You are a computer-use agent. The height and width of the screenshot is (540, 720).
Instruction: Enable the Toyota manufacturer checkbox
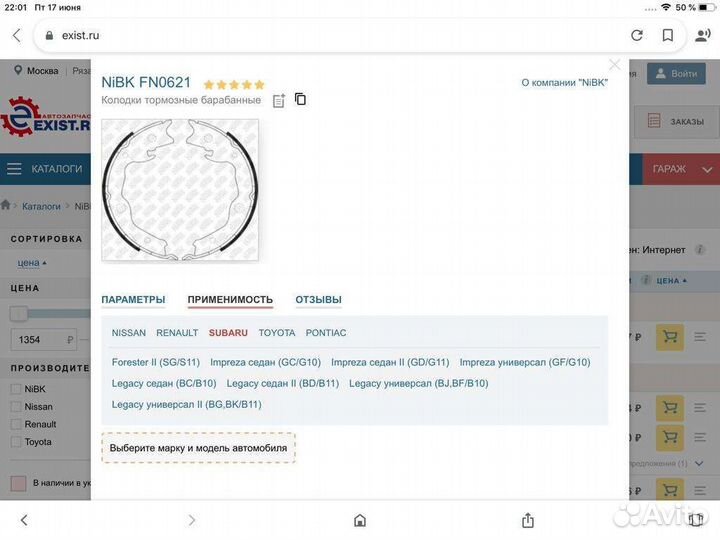click(x=16, y=442)
